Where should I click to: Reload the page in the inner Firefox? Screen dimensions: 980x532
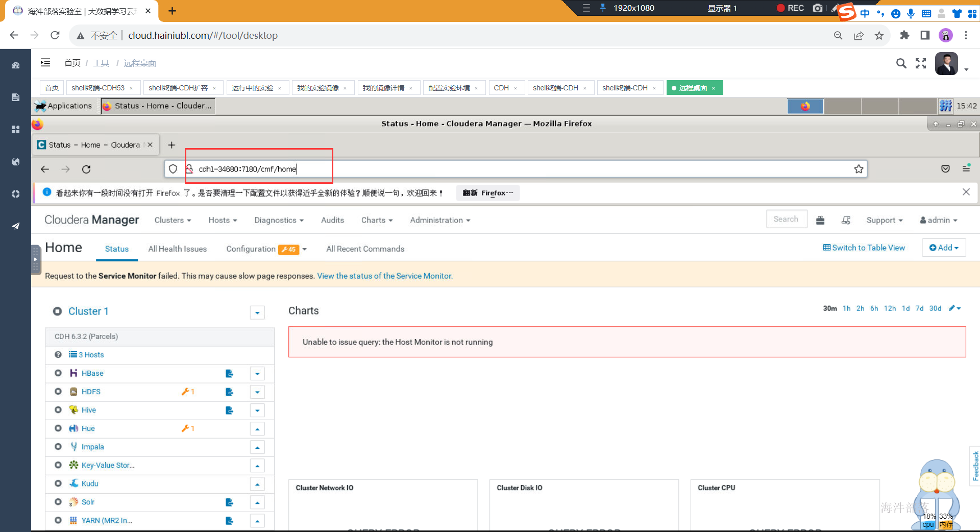[86, 169]
